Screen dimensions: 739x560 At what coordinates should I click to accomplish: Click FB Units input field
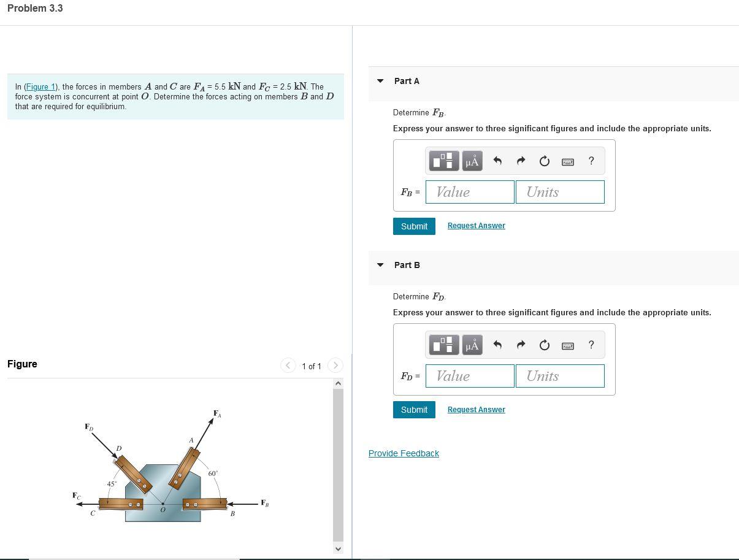[x=560, y=192]
